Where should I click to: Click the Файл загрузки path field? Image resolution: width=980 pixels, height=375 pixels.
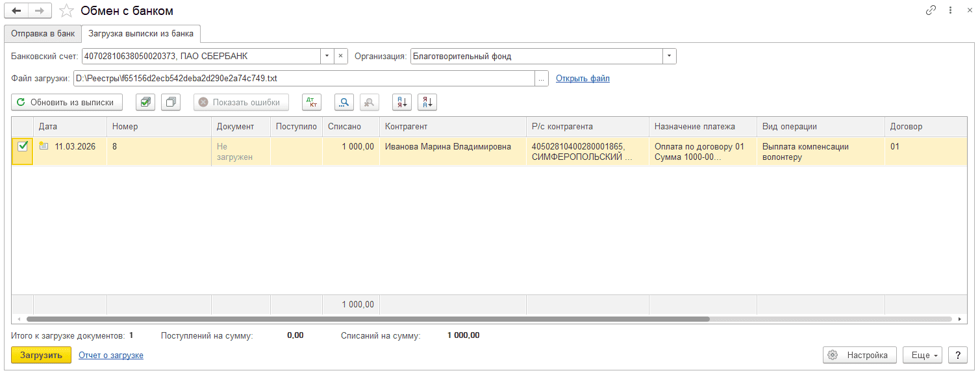point(303,79)
